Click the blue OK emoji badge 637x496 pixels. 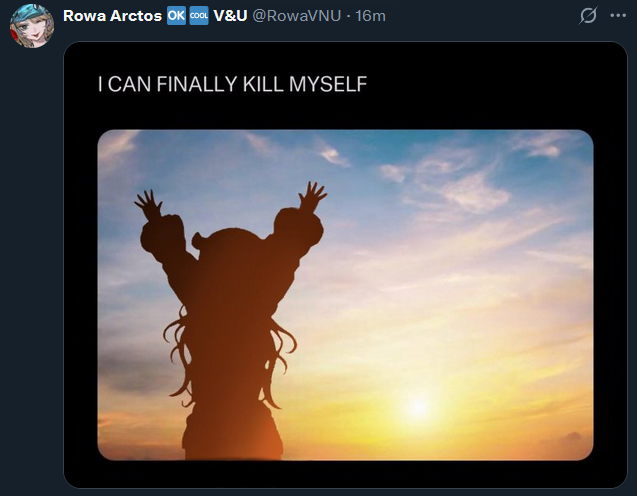176,16
